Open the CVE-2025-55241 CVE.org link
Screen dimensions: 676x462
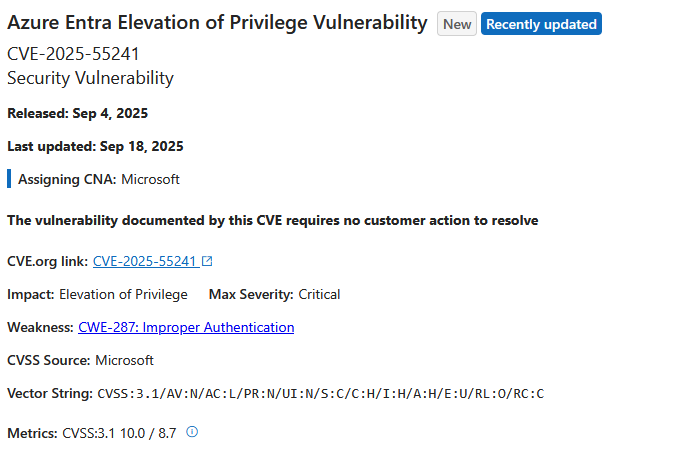click(x=145, y=262)
